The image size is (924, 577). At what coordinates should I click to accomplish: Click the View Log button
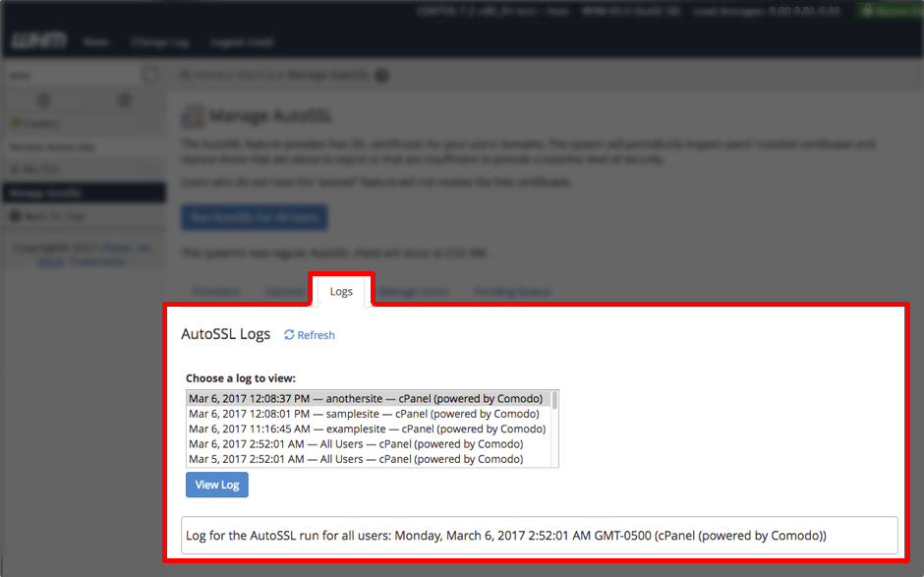tap(217, 485)
